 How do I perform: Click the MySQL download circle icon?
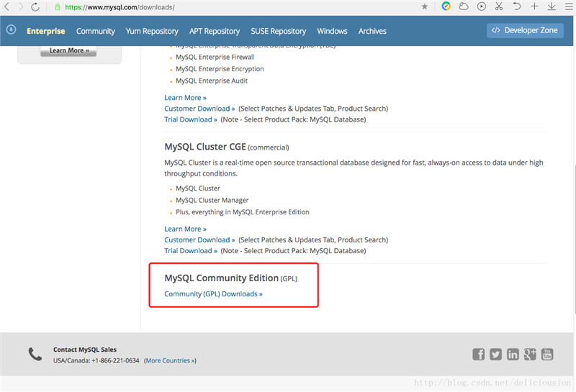tap(11, 30)
